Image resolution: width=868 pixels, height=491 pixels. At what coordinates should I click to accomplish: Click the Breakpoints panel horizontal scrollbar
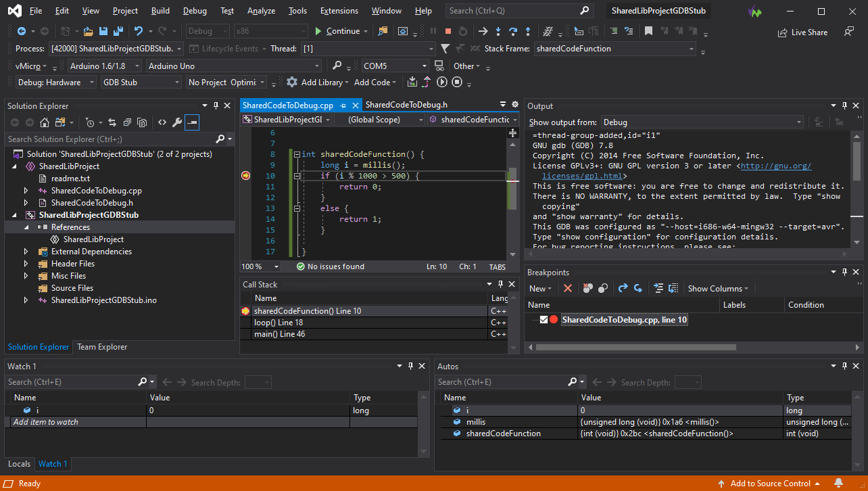pos(635,347)
